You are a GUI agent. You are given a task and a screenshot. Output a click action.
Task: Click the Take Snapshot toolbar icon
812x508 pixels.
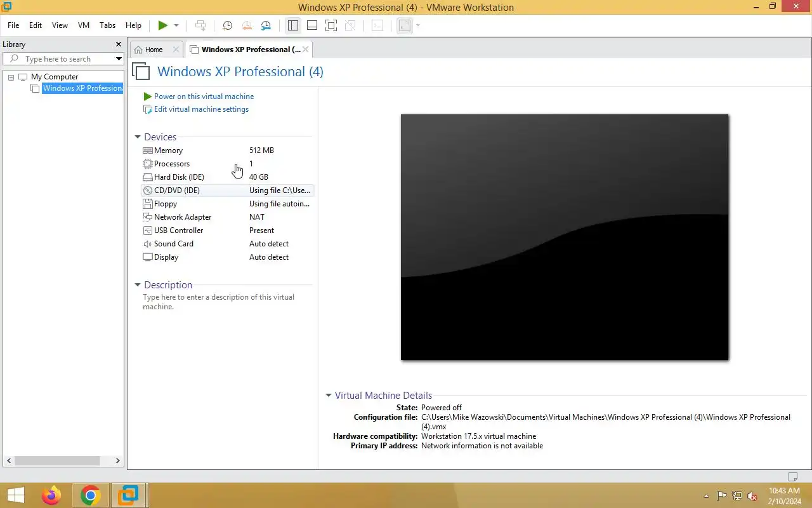tap(227, 25)
